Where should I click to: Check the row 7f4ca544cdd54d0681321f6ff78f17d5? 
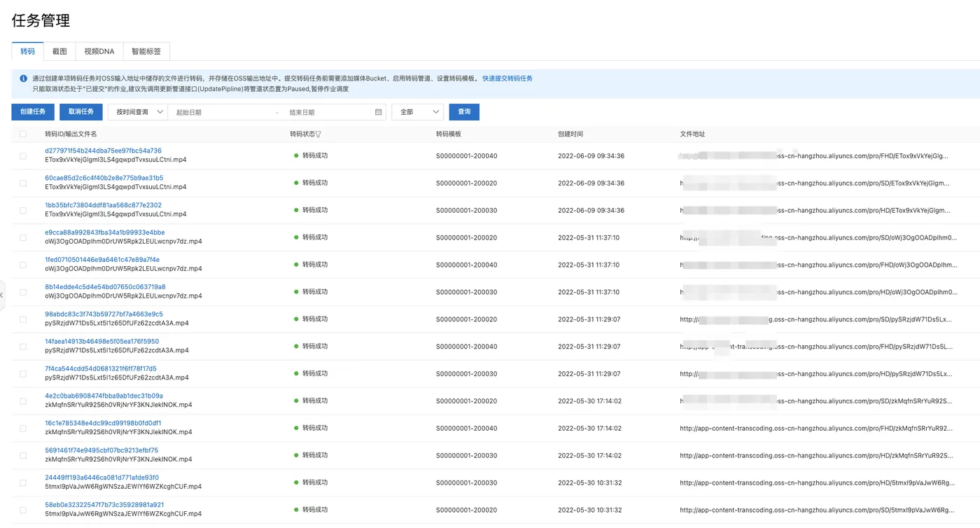click(x=23, y=374)
